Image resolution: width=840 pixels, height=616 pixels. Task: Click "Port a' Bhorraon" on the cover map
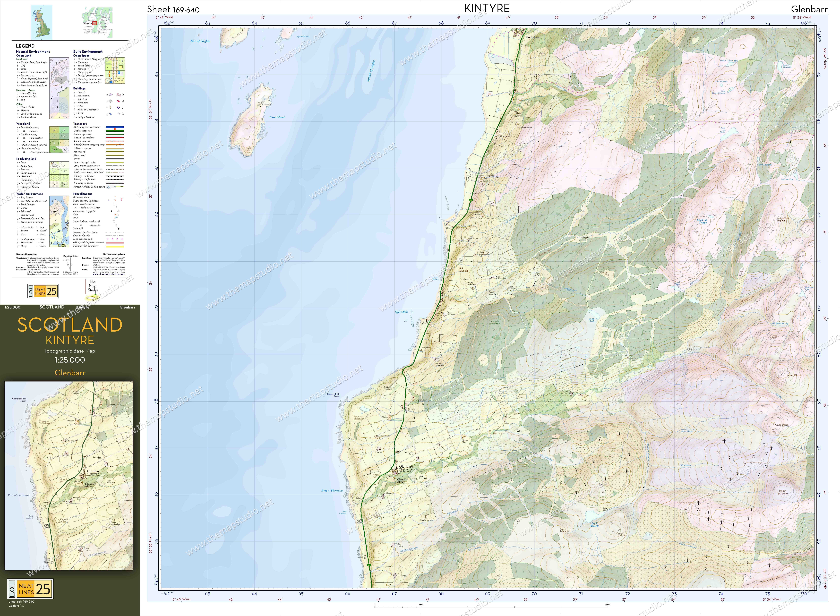click(19, 495)
